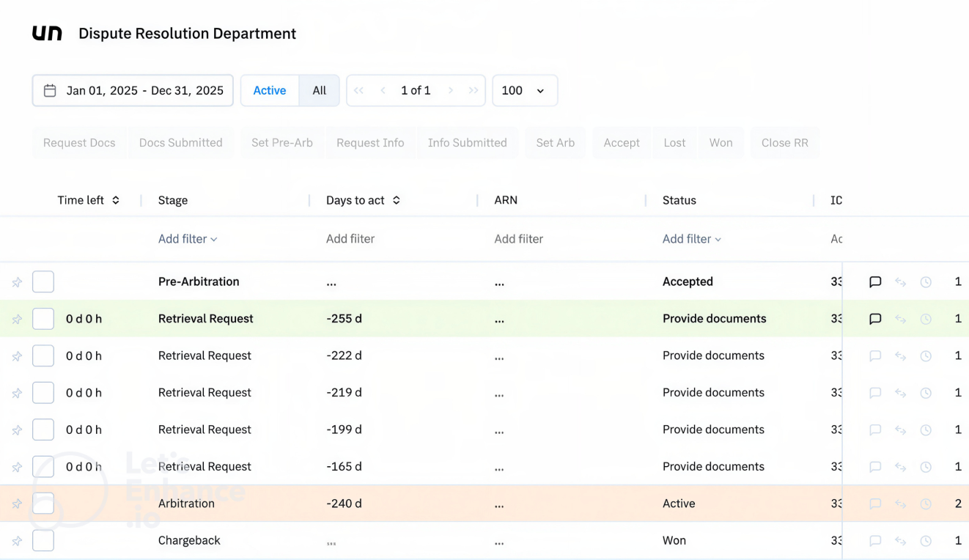
Task: Click reply arrows icon in -222 d row
Action: click(901, 356)
